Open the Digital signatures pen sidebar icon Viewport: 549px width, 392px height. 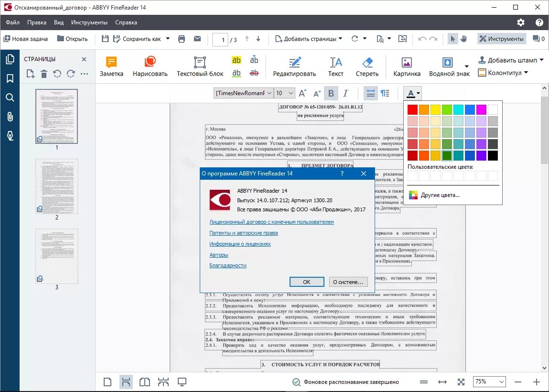[x=10, y=136]
